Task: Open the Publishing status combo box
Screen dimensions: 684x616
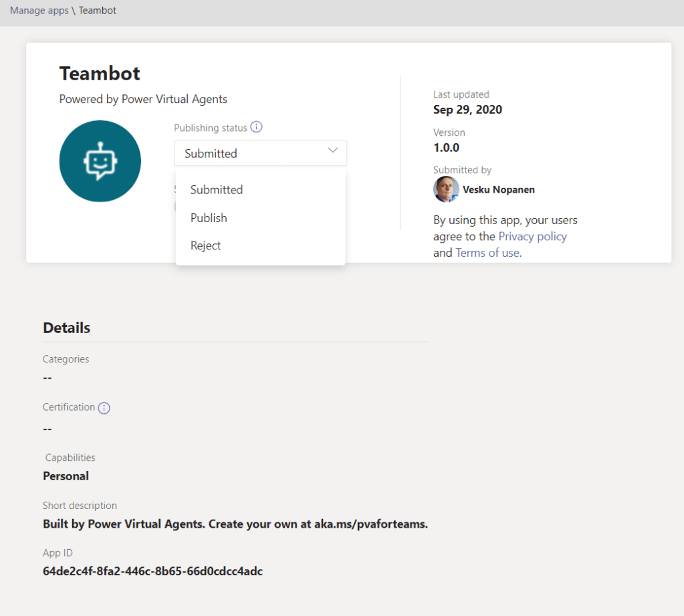Action: [260, 153]
